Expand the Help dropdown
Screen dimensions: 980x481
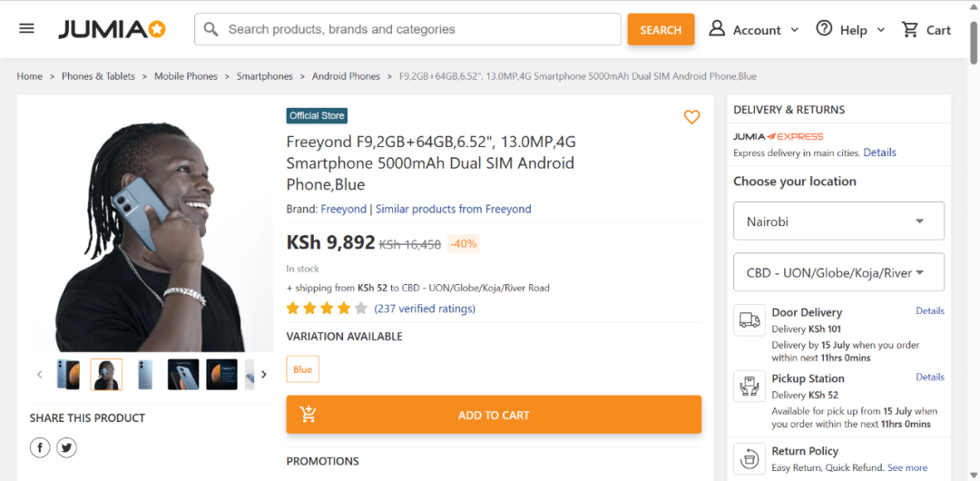tap(851, 30)
